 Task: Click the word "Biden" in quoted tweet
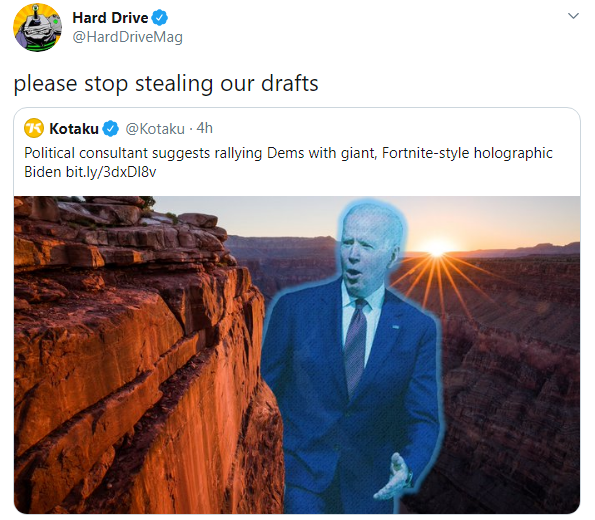[42, 172]
